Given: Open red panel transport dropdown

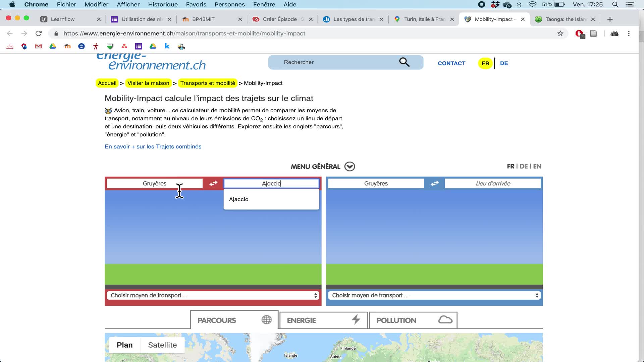Looking at the screenshot, I should coord(213,295).
